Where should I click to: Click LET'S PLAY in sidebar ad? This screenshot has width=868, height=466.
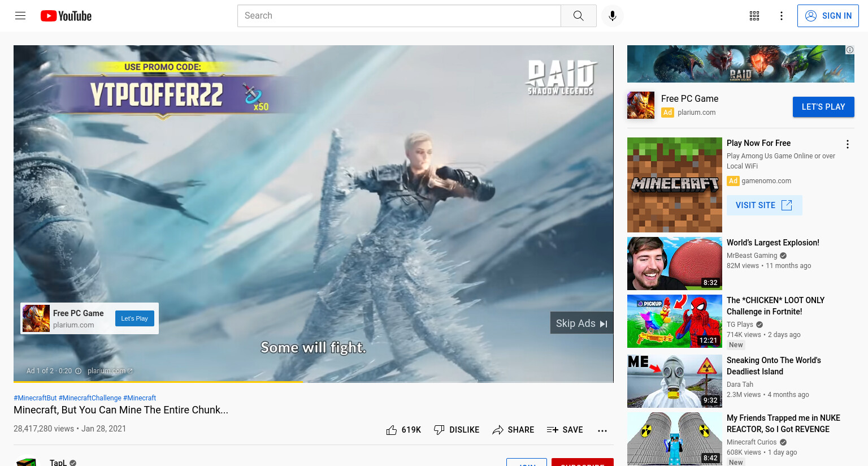coord(823,107)
